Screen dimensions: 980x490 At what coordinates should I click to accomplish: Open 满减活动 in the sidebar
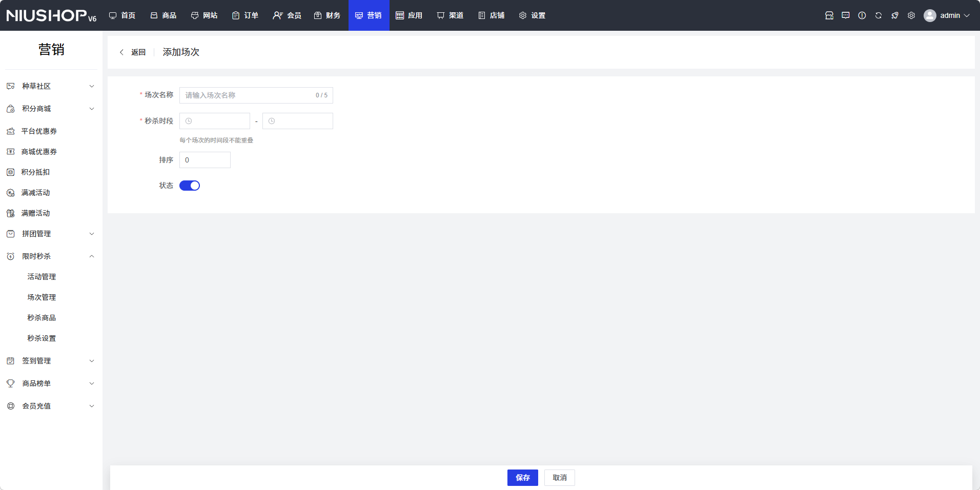[51, 193]
